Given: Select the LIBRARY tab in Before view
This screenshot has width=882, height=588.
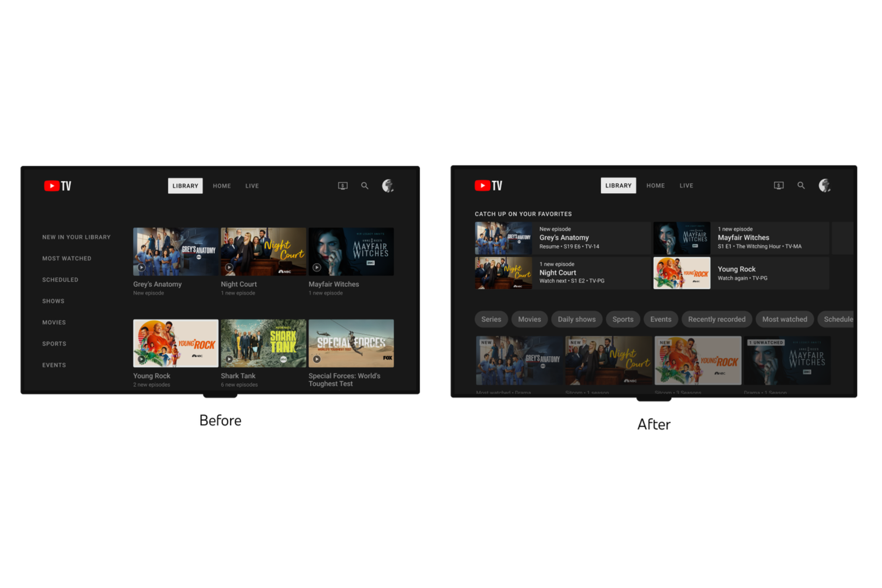Looking at the screenshot, I should pos(185,185).
